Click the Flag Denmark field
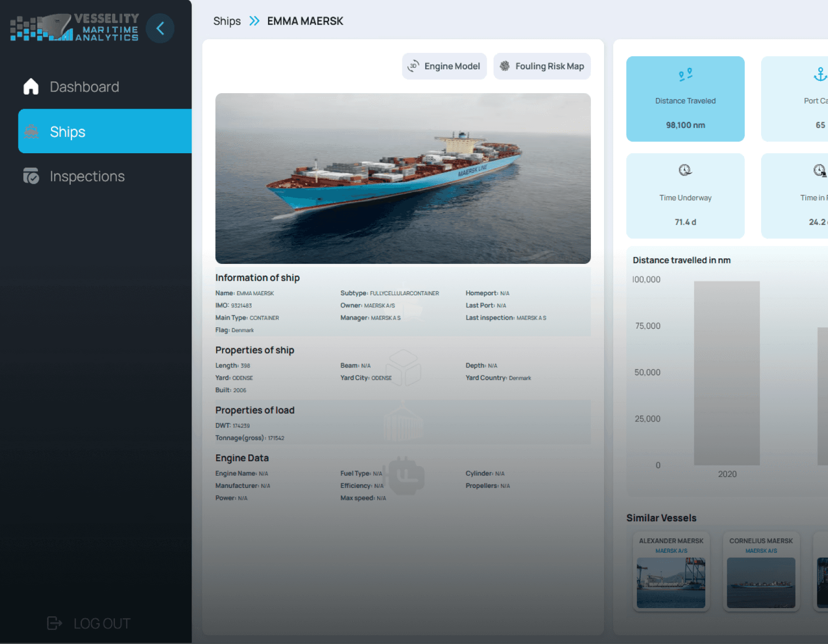Screen dimensions: 828x644 pos(235,330)
